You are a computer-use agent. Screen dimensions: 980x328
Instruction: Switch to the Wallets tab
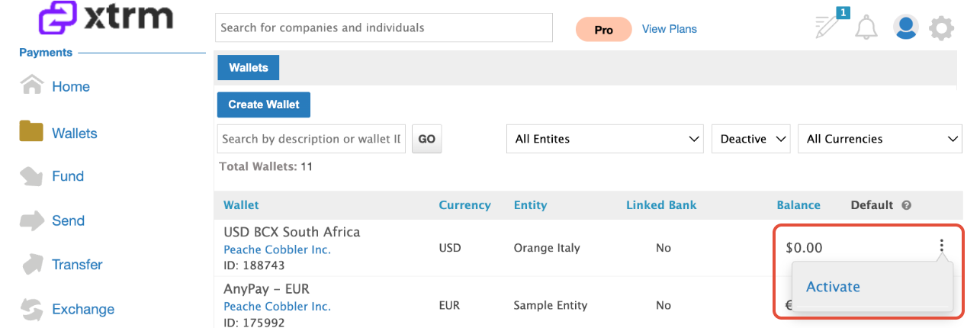coord(249,67)
